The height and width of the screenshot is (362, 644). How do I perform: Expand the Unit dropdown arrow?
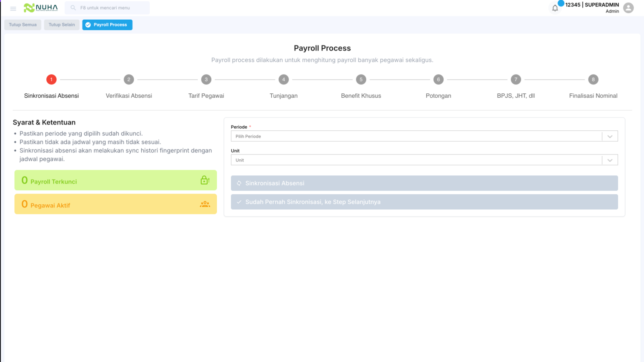(x=610, y=160)
